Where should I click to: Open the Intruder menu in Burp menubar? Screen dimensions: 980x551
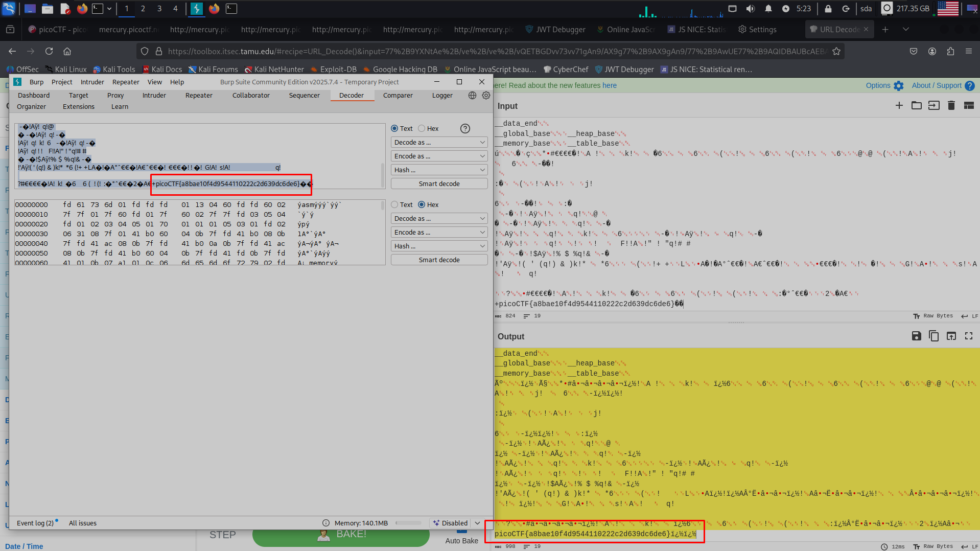(x=92, y=82)
